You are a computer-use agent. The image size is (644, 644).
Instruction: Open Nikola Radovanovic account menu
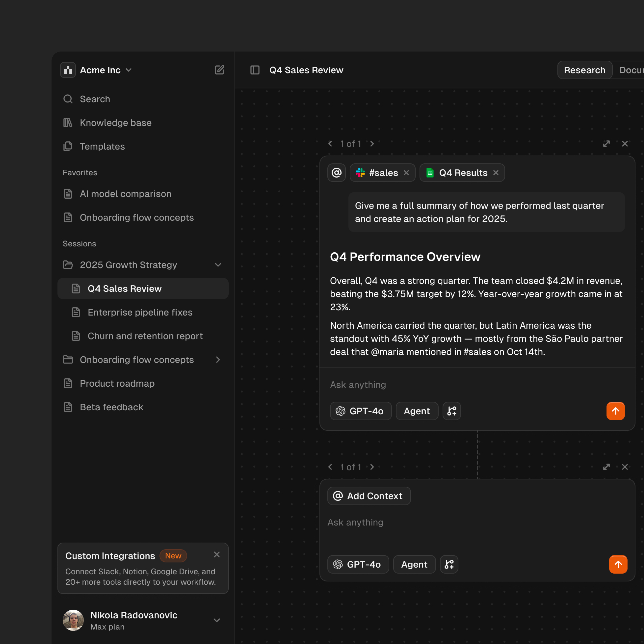[x=217, y=620]
